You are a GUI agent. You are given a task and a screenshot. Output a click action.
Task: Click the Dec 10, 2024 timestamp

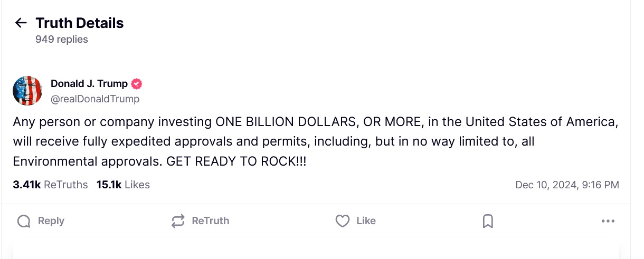567,185
